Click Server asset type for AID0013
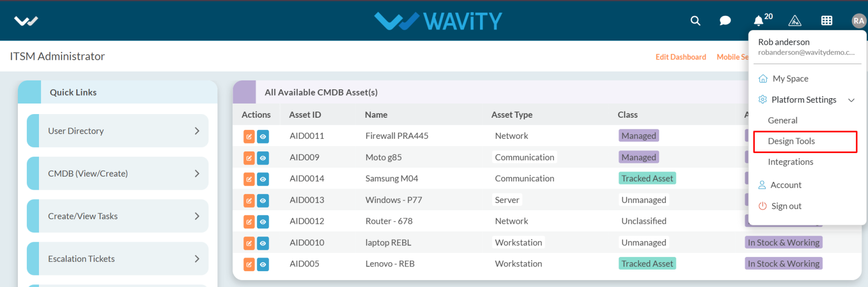Viewport: 868px width, 287px height. (507, 200)
